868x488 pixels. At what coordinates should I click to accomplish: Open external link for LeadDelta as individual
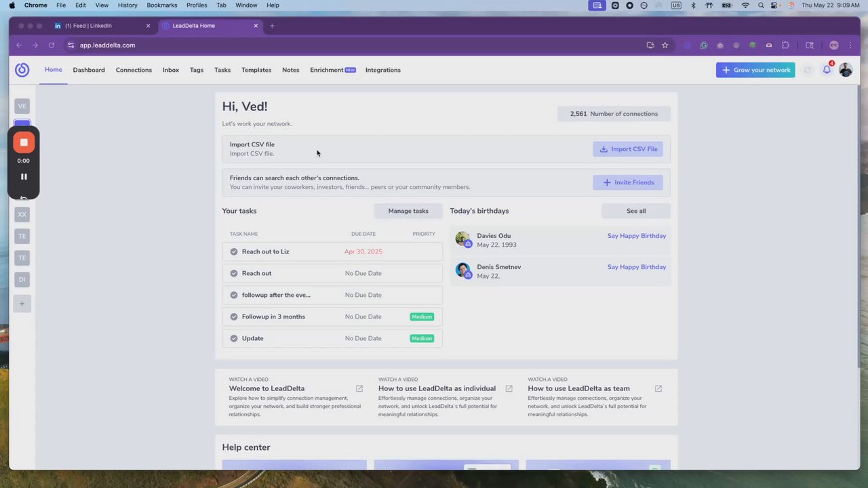click(509, 388)
